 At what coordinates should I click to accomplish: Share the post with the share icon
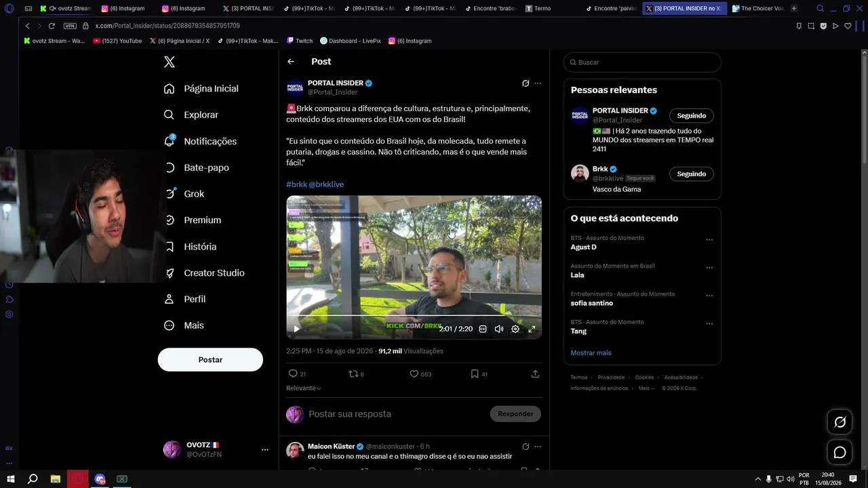point(535,373)
